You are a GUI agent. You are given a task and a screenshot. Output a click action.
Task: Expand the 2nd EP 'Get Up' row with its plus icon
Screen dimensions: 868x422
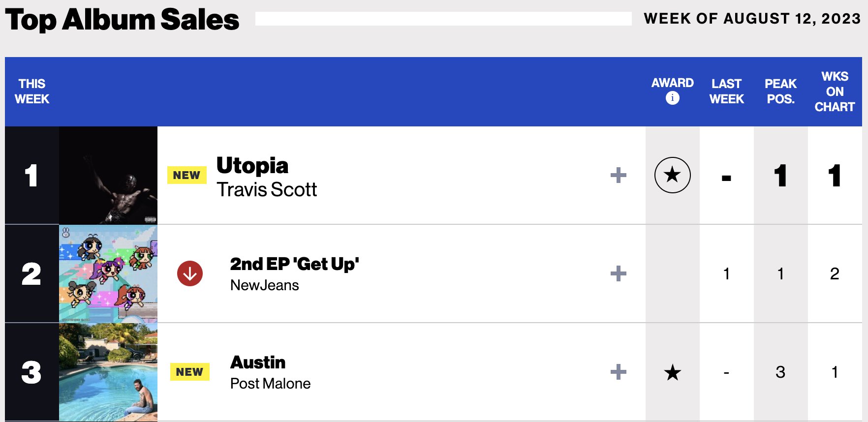coord(618,273)
